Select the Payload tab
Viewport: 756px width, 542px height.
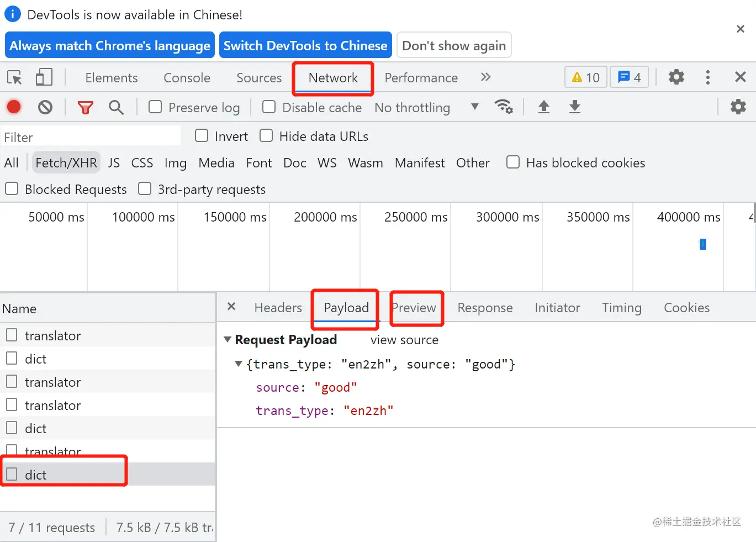point(346,308)
